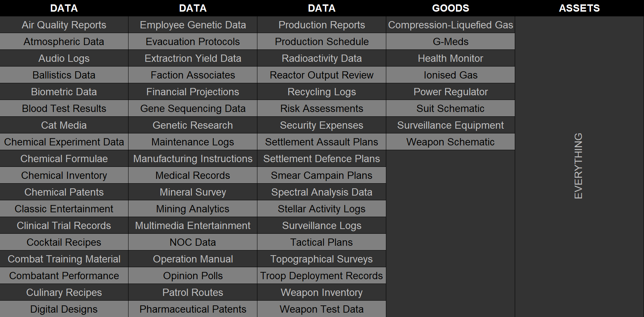Screen dimensions: 644x317
Task: Click the Digital Designs cell
Action: pyautogui.click(x=64, y=309)
